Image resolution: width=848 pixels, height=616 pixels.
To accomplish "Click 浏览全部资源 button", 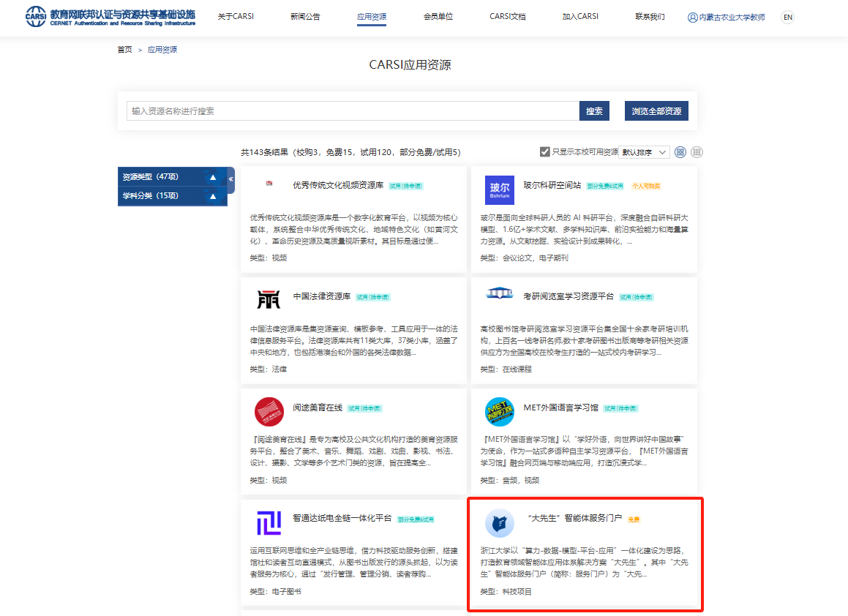I will click(x=656, y=111).
